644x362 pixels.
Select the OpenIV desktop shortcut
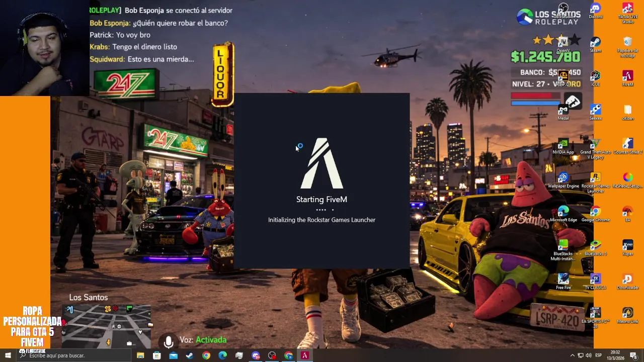pyautogui.click(x=563, y=44)
